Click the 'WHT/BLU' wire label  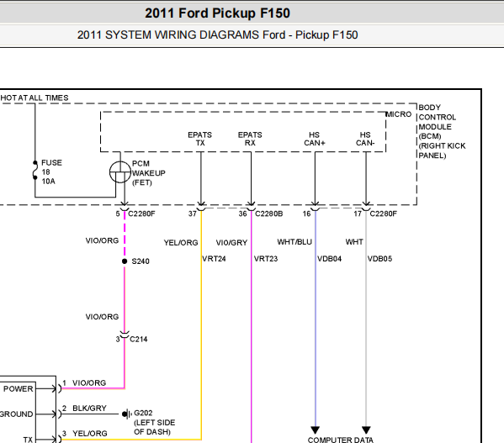[294, 242]
